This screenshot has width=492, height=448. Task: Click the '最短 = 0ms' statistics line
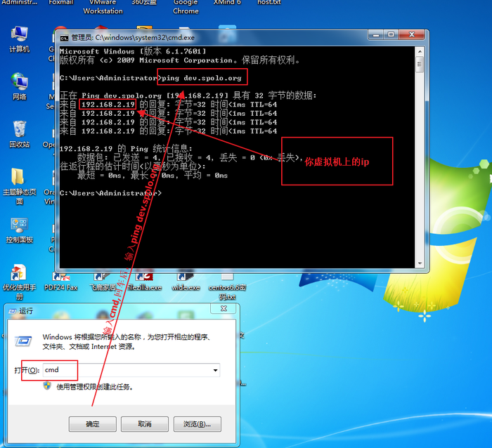153,176
